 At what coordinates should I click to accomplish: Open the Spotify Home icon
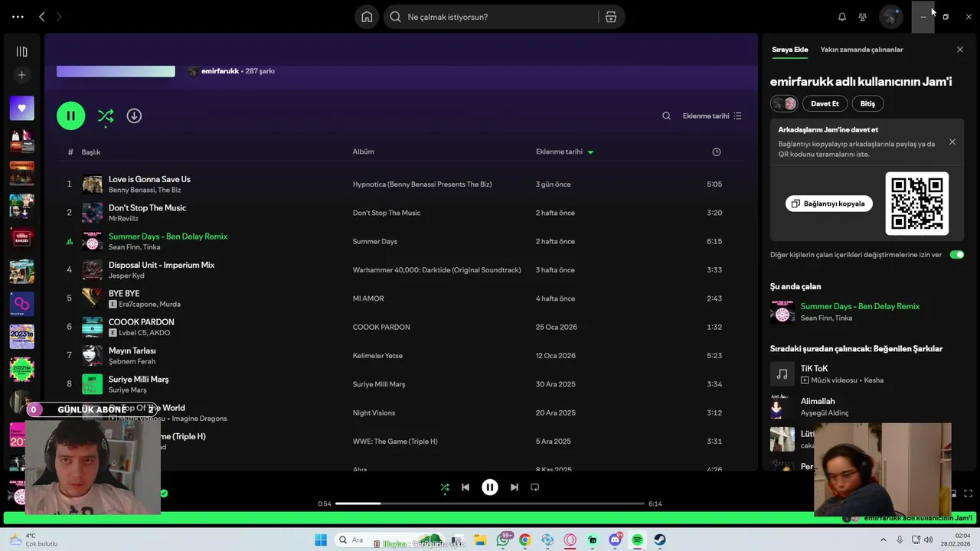click(x=367, y=17)
